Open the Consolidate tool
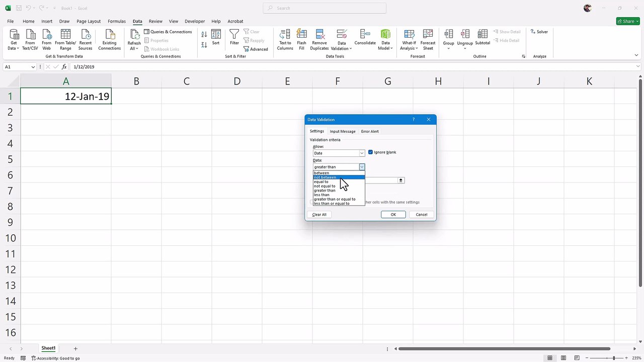Image resolution: width=644 pixels, height=362 pixels. [x=365, y=38]
